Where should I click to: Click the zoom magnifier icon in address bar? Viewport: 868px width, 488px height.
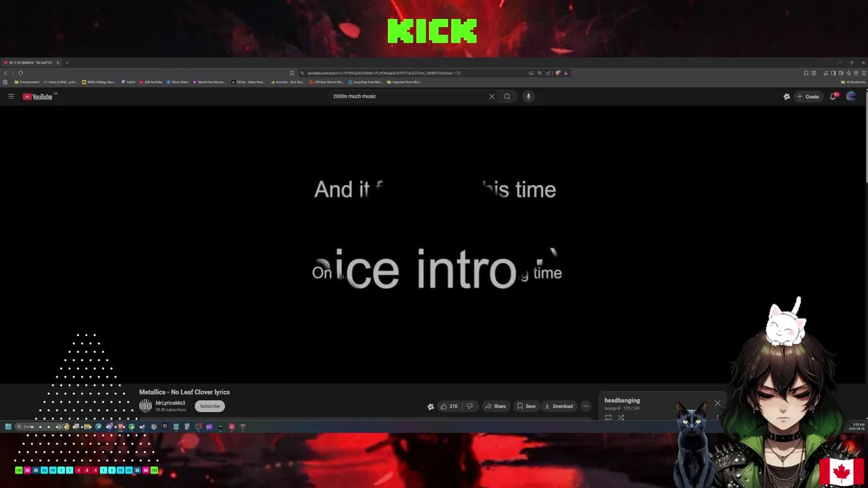(540, 73)
